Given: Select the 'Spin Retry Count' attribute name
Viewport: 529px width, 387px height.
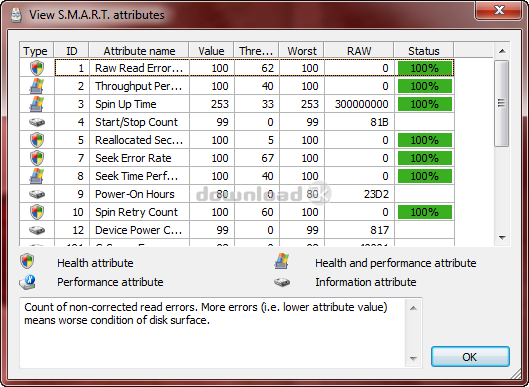Looking at the screenshot, I should click(x=136, y=212).
